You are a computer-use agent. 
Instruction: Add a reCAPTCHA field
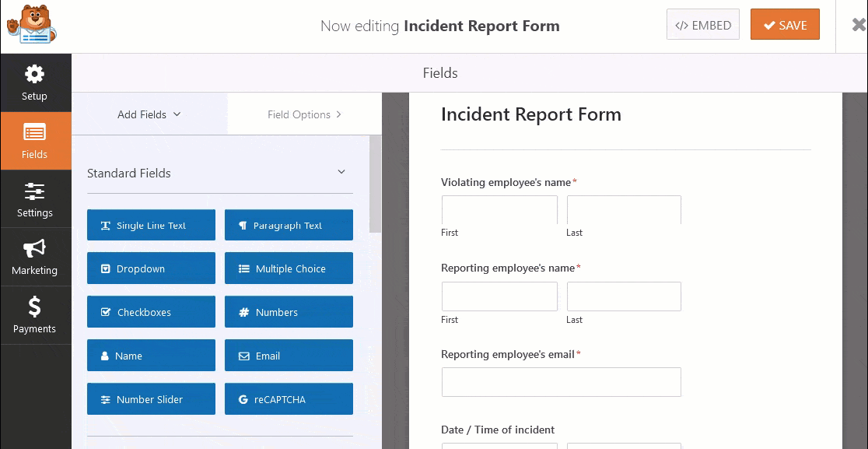point(289,399)
